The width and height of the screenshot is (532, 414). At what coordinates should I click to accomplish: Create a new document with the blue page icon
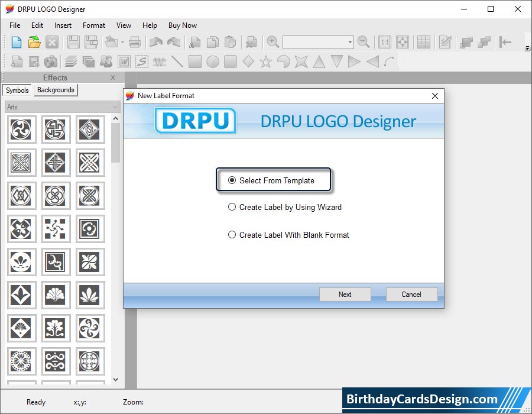[x=17, y=42]
